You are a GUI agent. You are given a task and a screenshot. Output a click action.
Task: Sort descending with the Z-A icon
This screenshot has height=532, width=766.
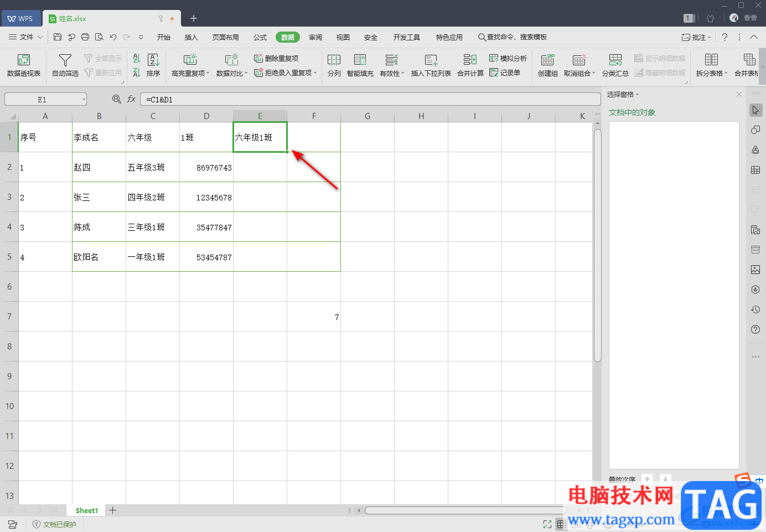[137, 73]
